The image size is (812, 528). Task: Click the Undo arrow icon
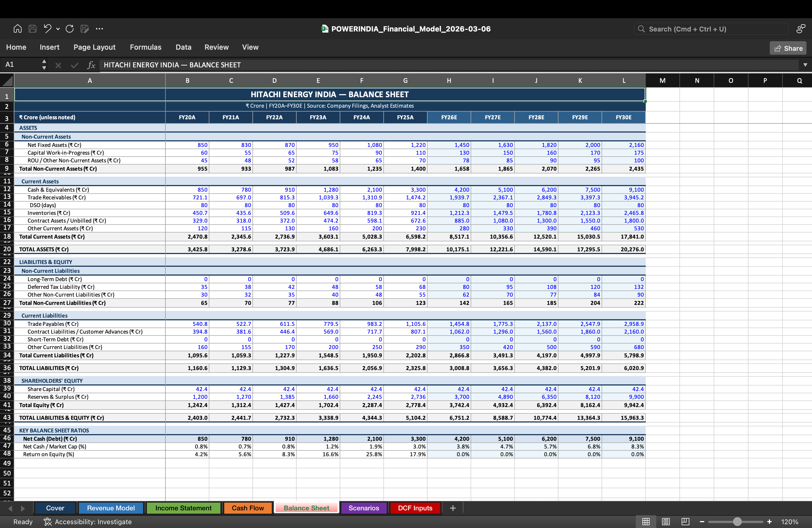(x=48, y=29)
